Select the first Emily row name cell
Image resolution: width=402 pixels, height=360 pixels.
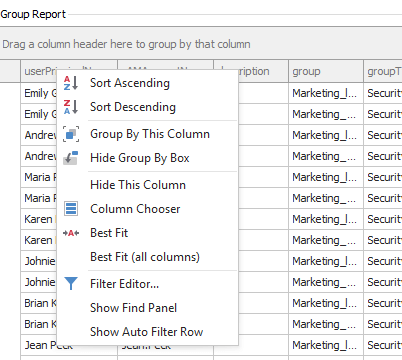click(39, 93)
